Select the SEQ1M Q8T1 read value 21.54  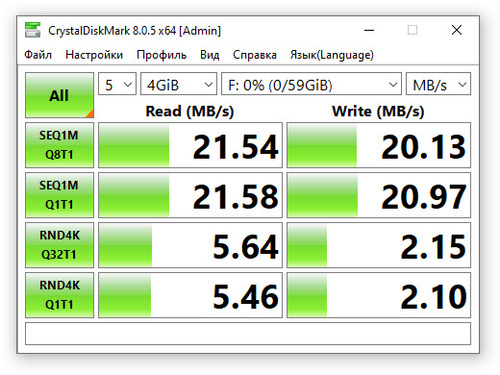(x=190, y=145)
